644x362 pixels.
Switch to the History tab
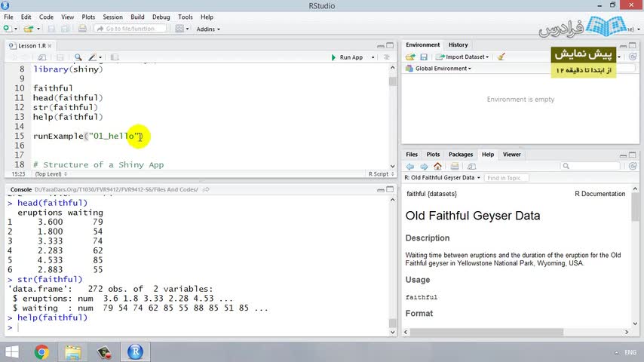coord(458,44)
